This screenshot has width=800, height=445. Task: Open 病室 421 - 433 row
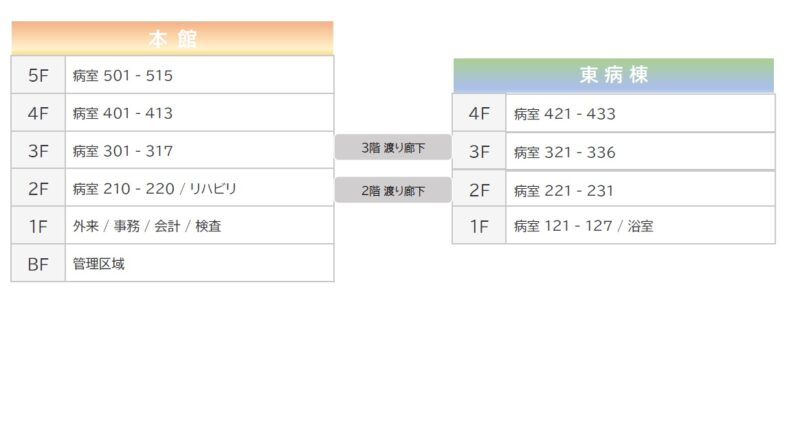pos(640,113)
